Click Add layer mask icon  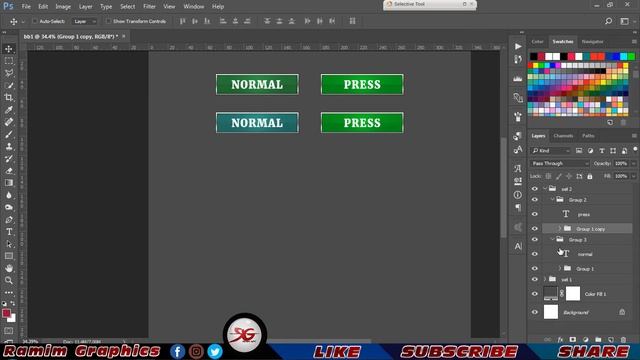point(573,340)
